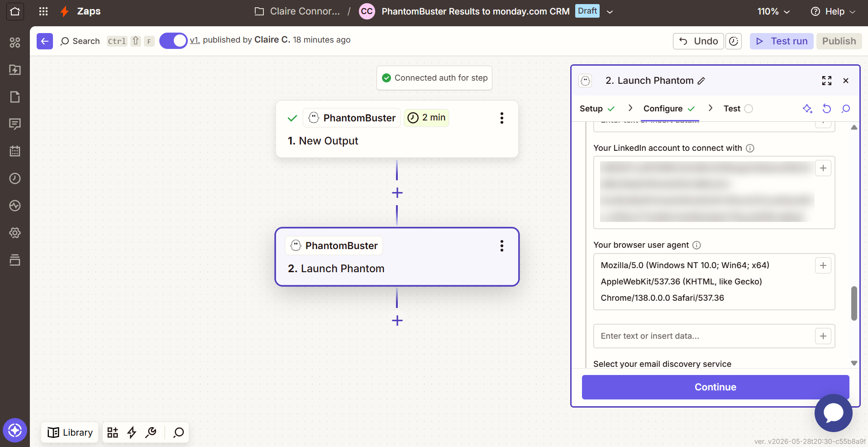
Task: Open the bottom toolbar wrench tools icon
Action: click(x=151, y=433)
